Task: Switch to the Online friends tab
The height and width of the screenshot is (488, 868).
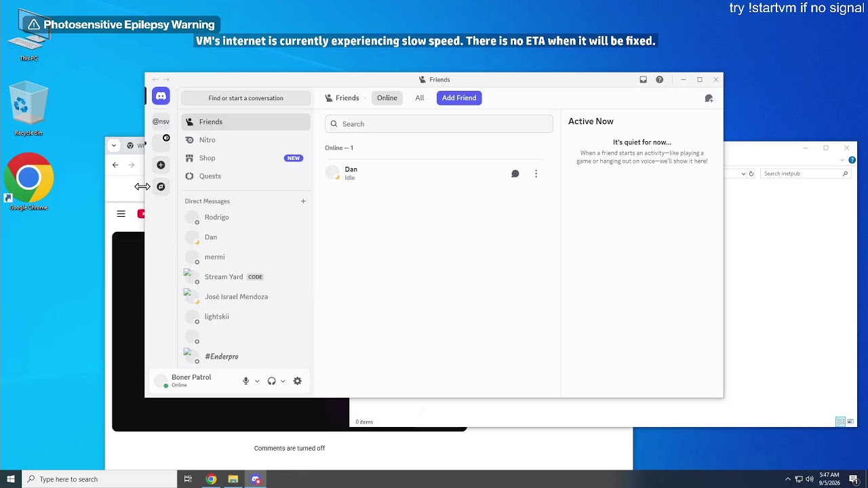Action: (387, 98)
